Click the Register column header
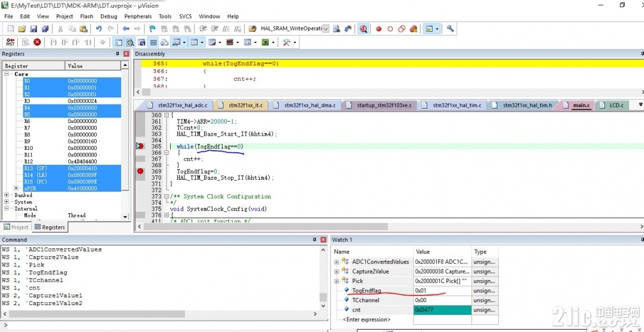This screenshot has height=332, width=644. pos(33,66)
